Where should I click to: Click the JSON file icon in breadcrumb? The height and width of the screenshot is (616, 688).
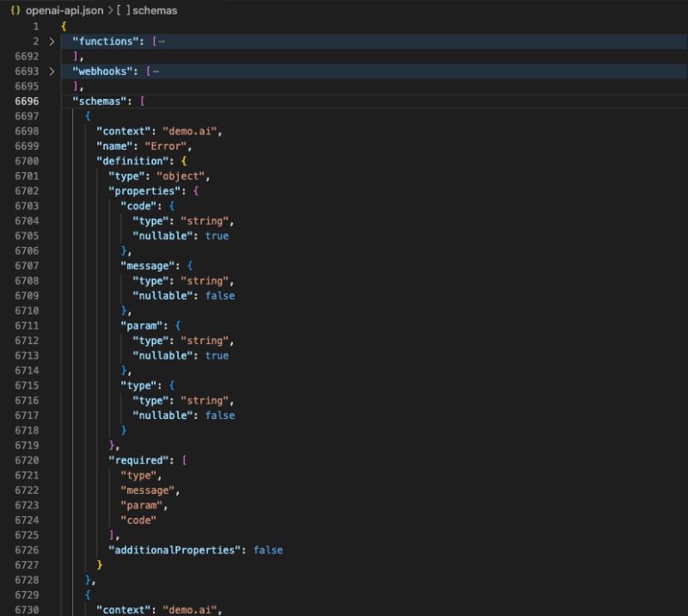(x=15, y=10)
